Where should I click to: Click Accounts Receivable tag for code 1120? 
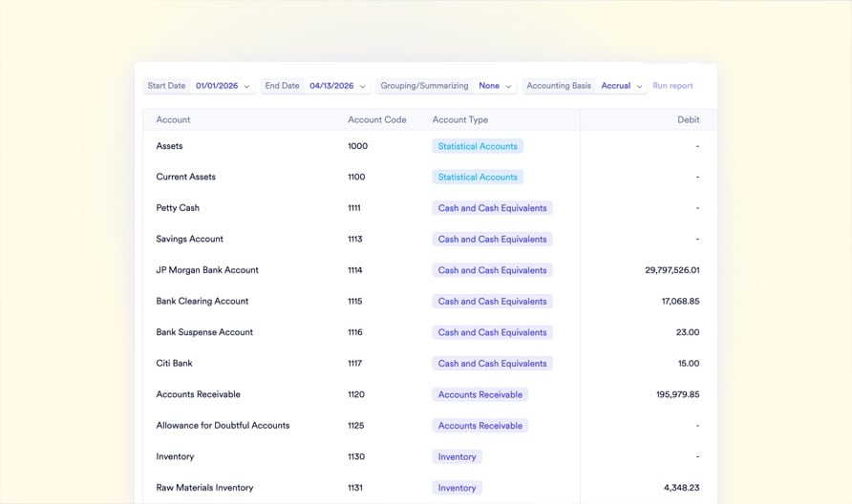click(480, 395)
